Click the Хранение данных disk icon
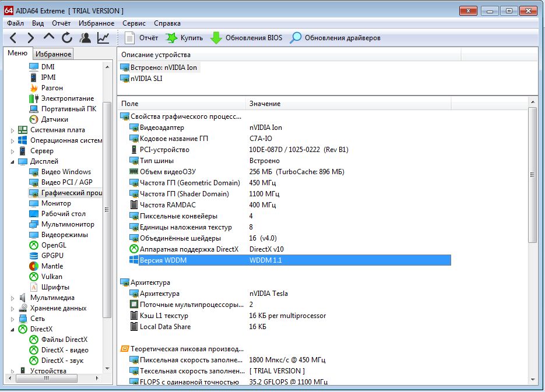 point(23,308)
